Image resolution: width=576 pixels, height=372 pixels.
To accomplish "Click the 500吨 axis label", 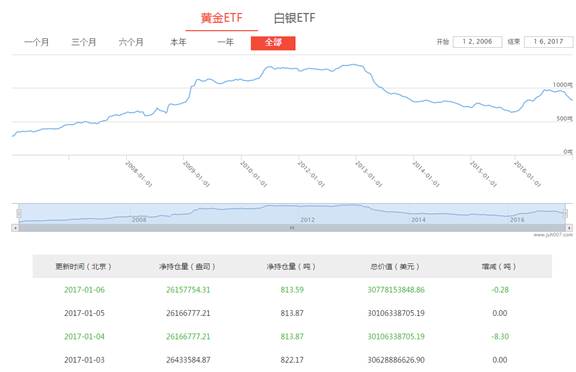I will [x=565, y=119].
